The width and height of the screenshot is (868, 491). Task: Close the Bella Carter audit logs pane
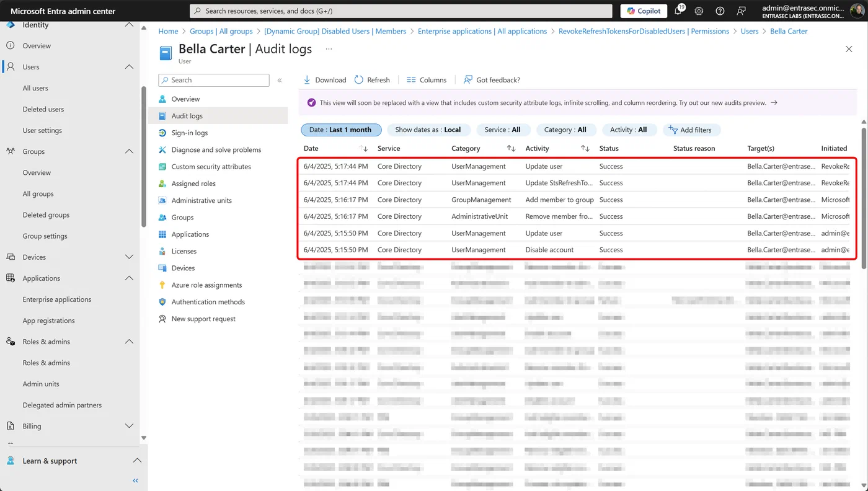(849, 49)
